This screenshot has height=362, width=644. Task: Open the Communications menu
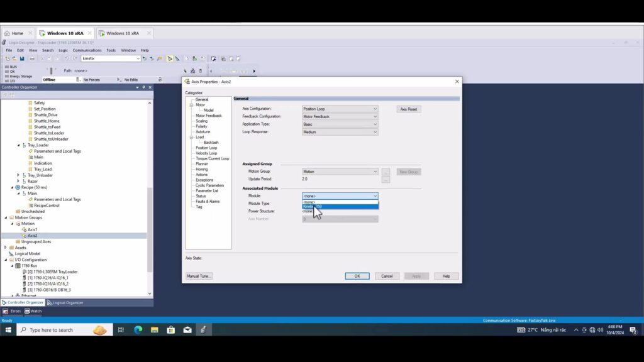87,50
